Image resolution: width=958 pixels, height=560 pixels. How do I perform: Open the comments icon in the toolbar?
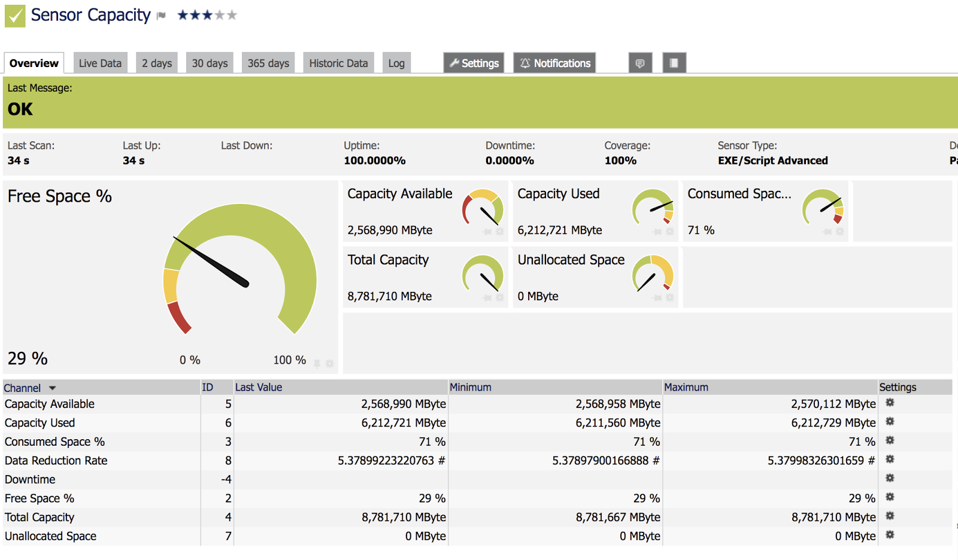click(x=640, y=63)
